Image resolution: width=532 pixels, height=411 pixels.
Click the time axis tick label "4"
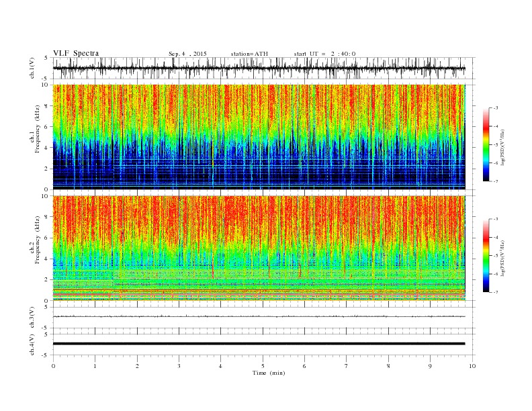coord(220,366)
